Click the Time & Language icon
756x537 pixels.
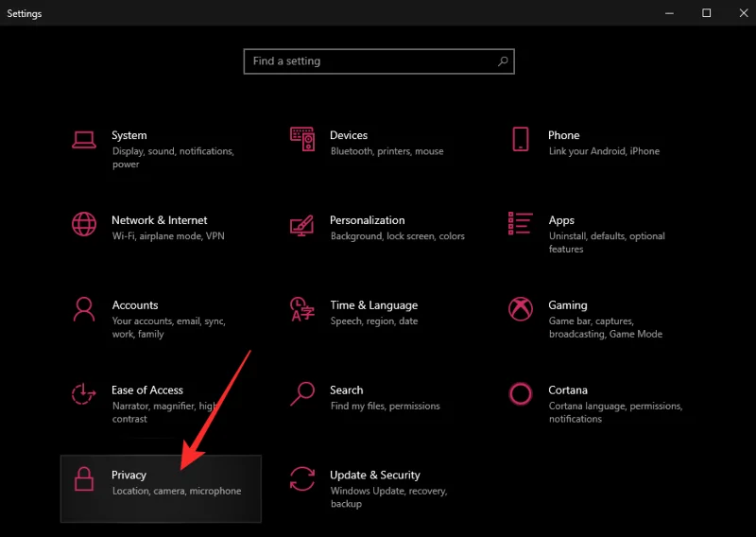pyautogui.click(x=302, y=309)
